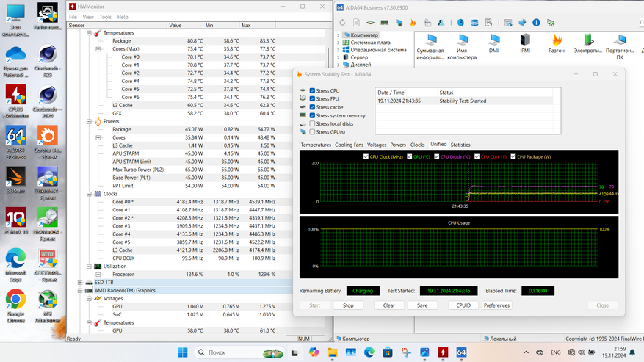Open Copilot from the taskbar
The width and height of the screenshot is (644, 362).
click(314, 352)
